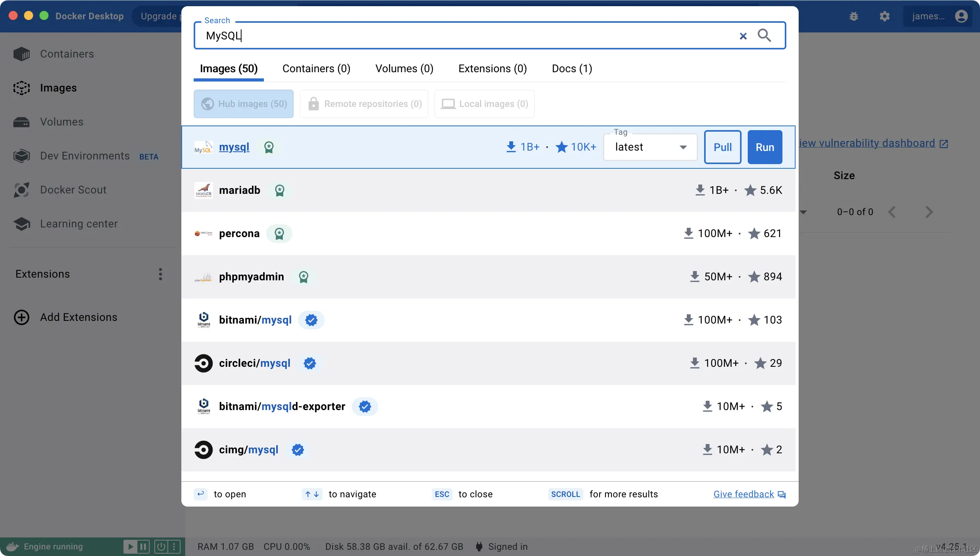This screenshot has height=556, width=980.
Task: Click the Troubleshoot bug icon
Action: pyautogui.click(x=854, y=16)
